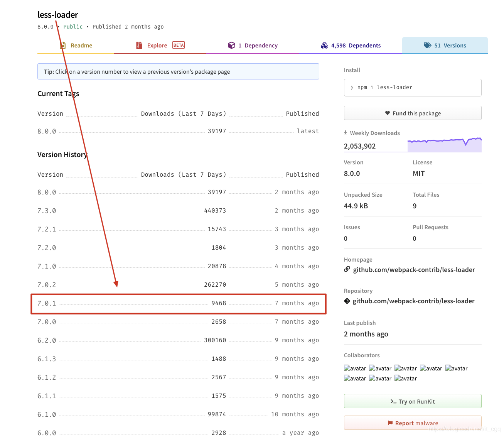Open version 6.2.0 package page
The width and height of the screenshot is (504, 436).
coord(47,340)
